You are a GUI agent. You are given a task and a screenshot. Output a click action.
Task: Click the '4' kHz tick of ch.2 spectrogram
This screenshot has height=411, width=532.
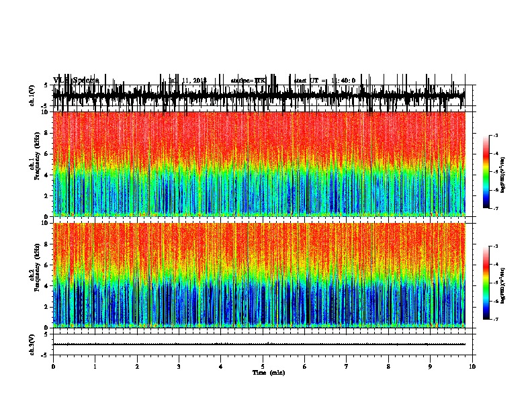click(46, 286)
